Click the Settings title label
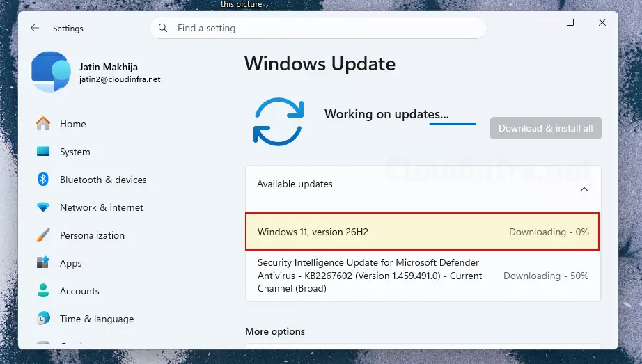The image size is (642, 364). coord(68,29)
